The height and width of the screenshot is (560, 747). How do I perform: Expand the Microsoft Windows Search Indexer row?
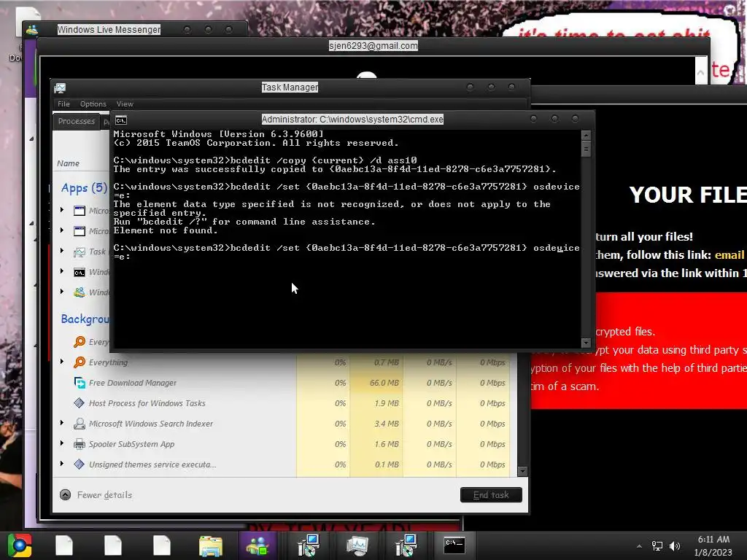click(x=62, y=423)
